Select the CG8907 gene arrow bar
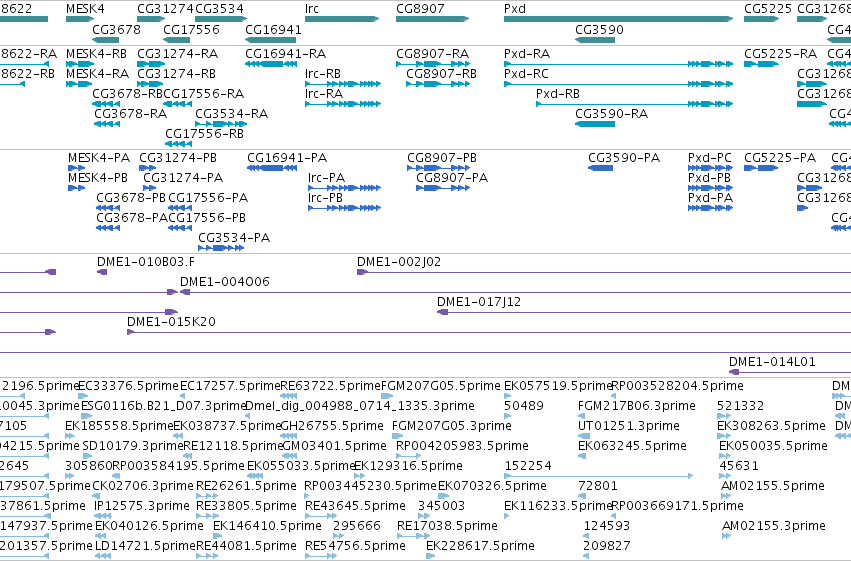851x561 pixels. pos(433,19)
